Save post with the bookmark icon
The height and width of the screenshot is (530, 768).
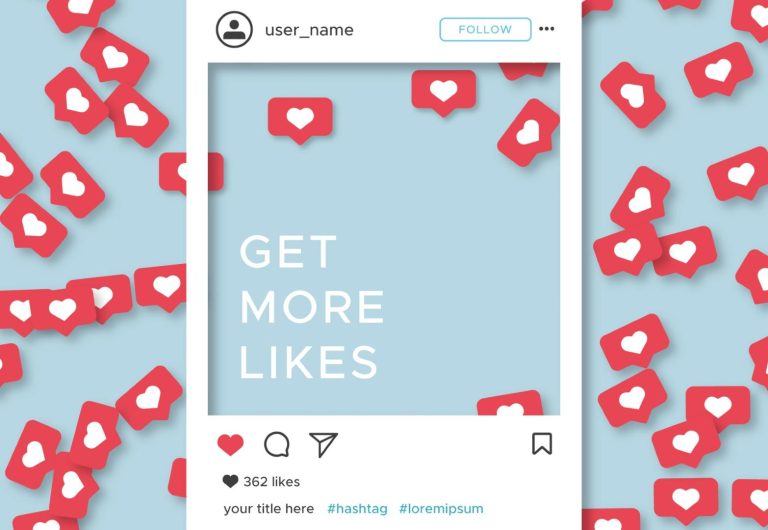tap(542, 444)
